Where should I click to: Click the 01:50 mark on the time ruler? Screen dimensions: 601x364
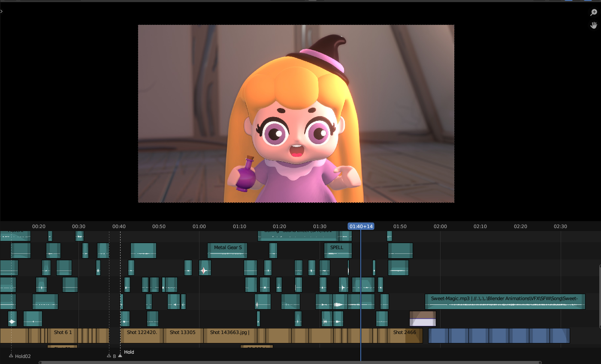tap(400, 226)
